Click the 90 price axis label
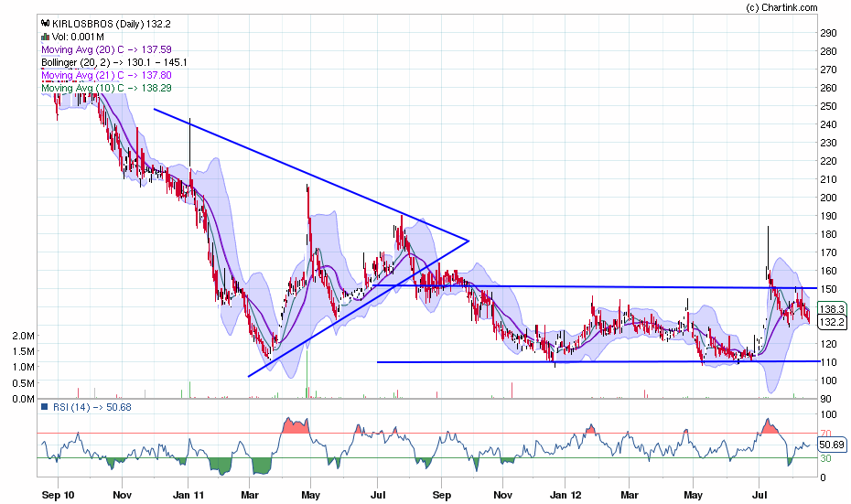851x504 pixels. 826,400
